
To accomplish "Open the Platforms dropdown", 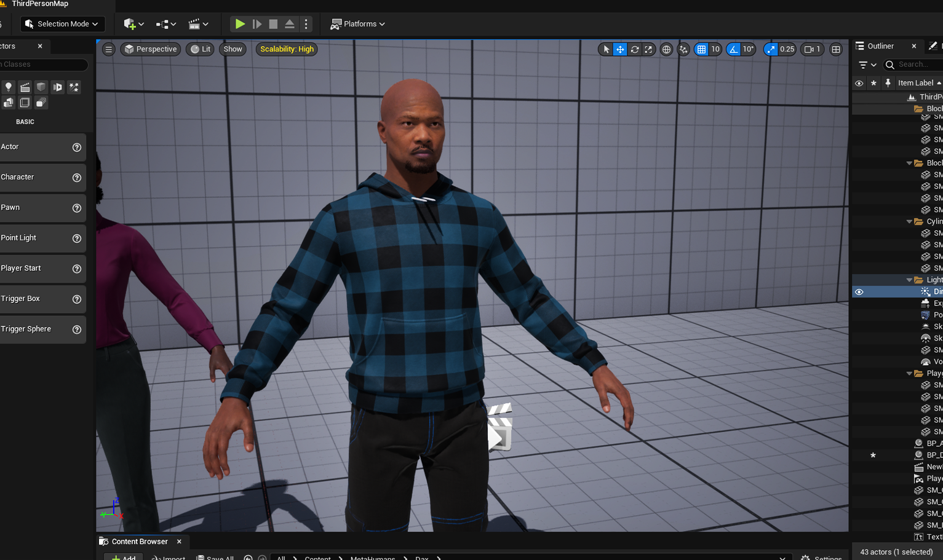I will click(357, 24).
